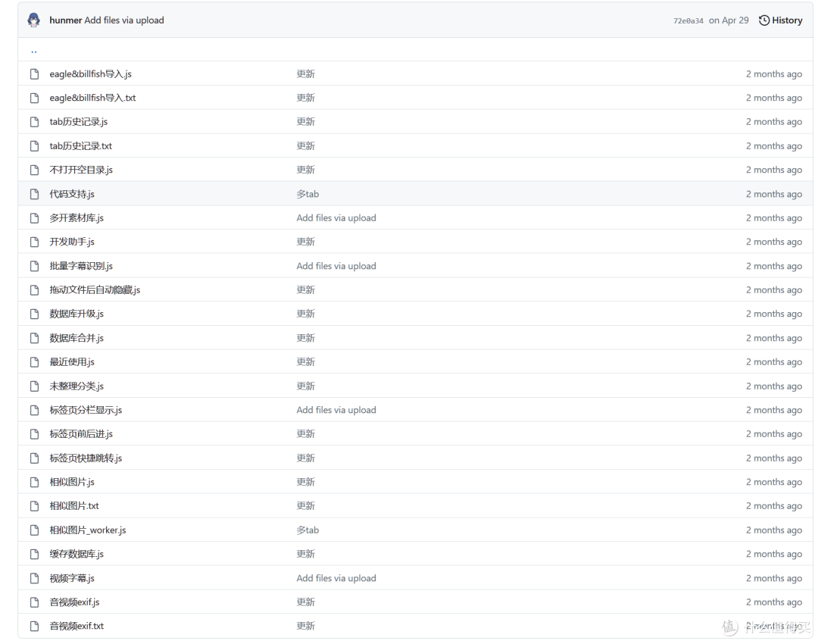Click file icon beside 标签页快捷跳转.js
Image resolution: width=818 pixels, height=644 pixels.
34,458
